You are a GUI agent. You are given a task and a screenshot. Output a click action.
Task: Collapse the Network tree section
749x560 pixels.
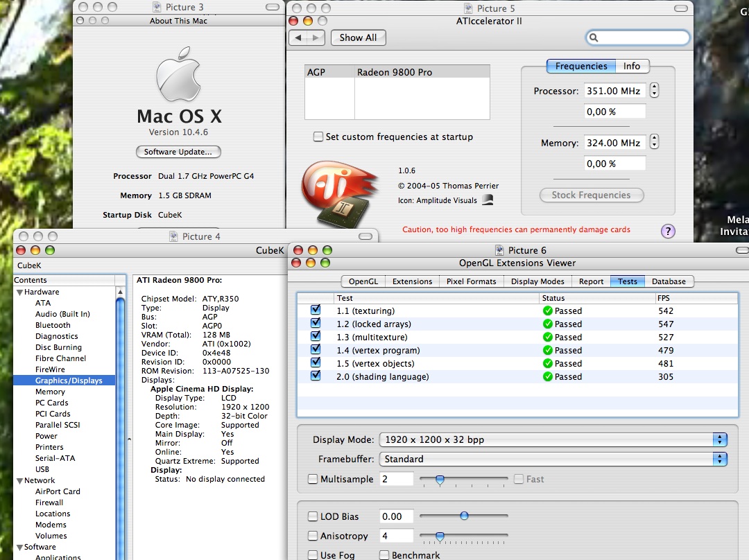tap(19, 481)
